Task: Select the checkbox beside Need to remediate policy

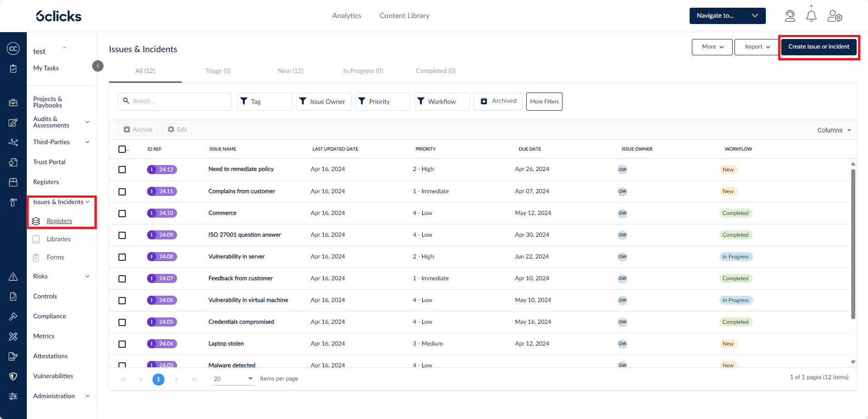Action: pos(122,169)
